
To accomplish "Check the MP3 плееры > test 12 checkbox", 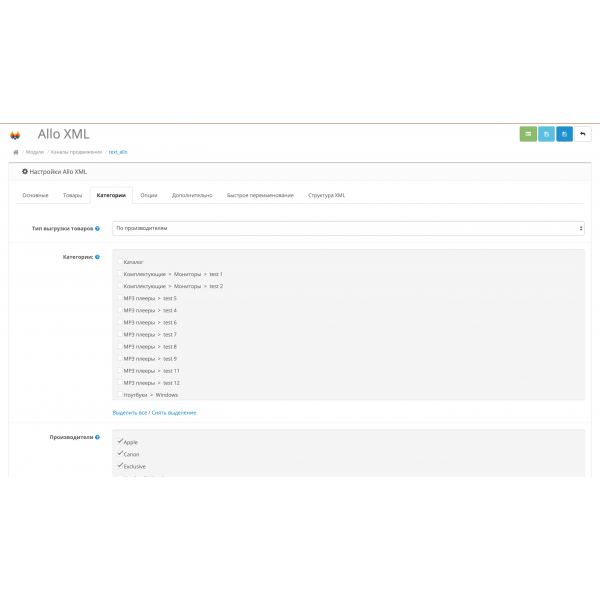I will 120,382.
